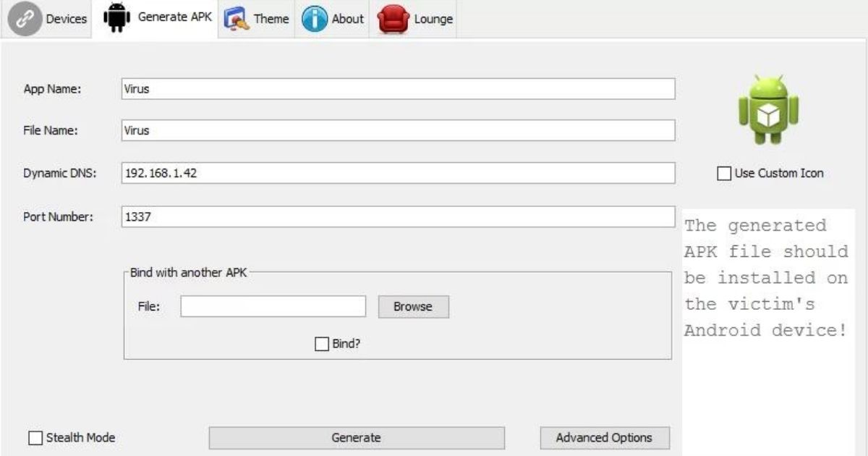Edit the Dynamic DNS address field

click(x=398, y=174)
